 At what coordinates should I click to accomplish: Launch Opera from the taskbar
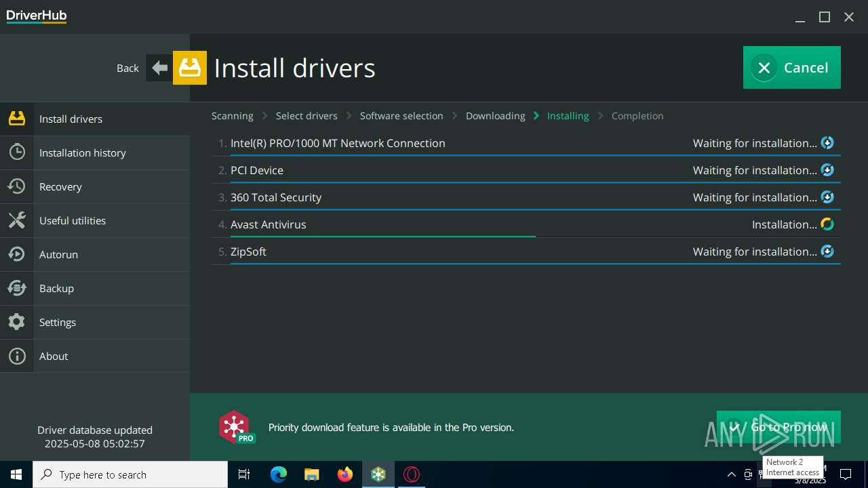click(412, 474)
